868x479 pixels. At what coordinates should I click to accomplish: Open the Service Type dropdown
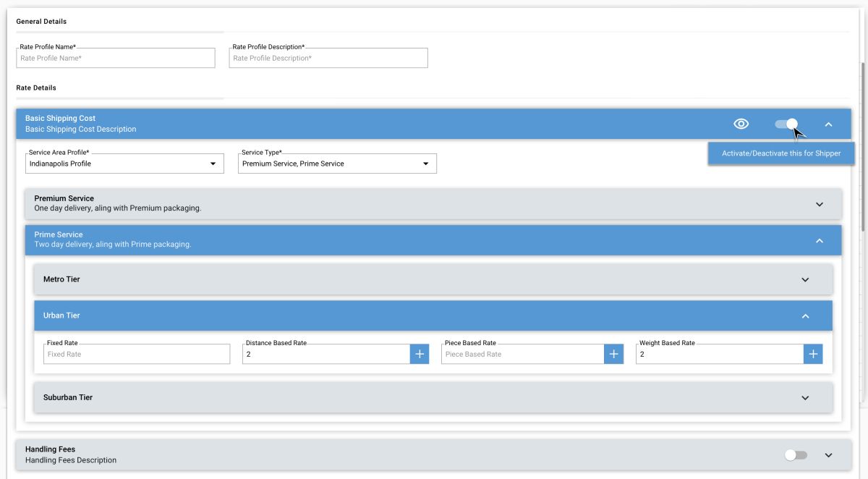pyautogui.click(x=336, y=164)
